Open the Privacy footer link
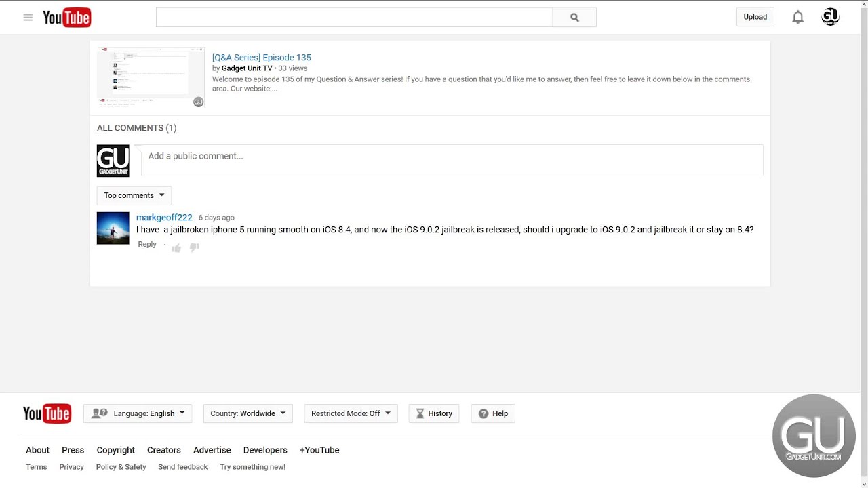The image size is (868, 488). click(71, 467)
